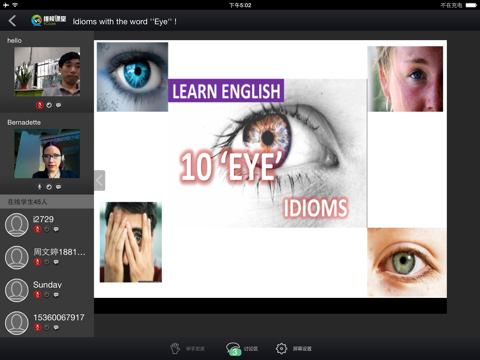Open chat bubble for student Sunday
This screenshot has height=360, width=480.
[56, 295]
